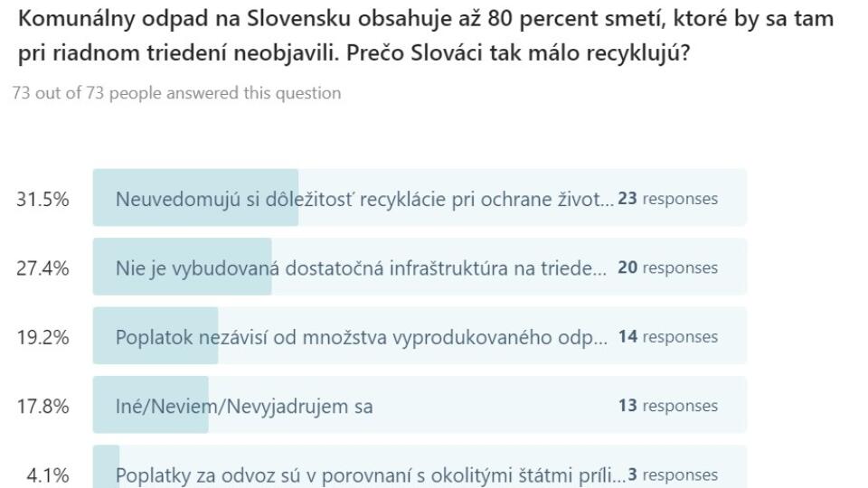Click '73 out of 73 people answered' text

(x=176, y=93)
